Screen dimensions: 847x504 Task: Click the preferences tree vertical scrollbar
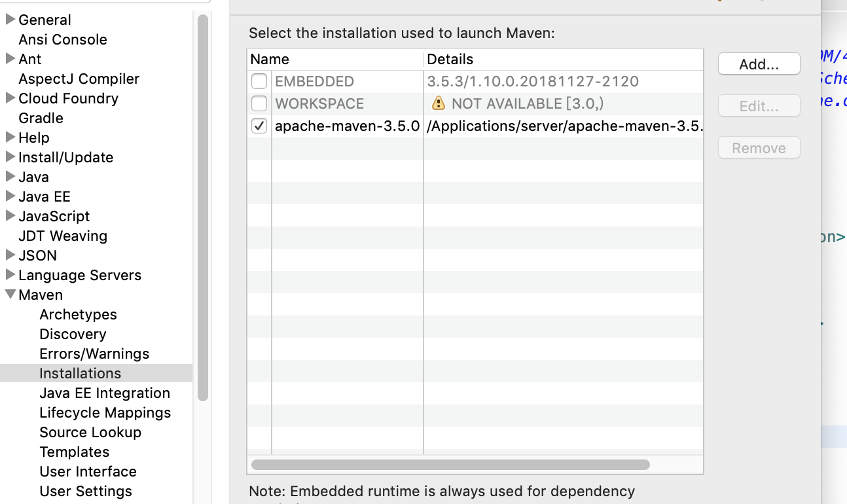pyautogui.click(x=202, y=207)
